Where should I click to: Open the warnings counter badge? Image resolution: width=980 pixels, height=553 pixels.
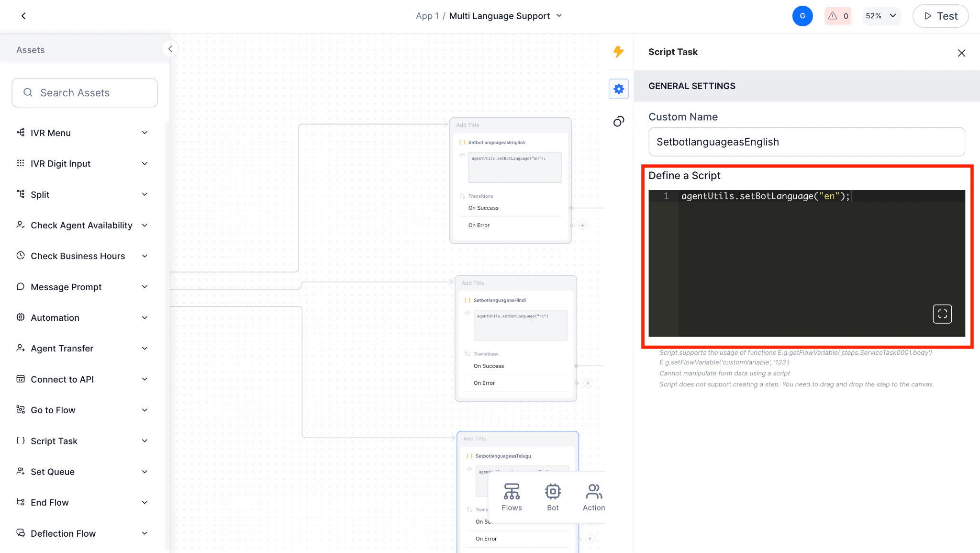click(x=838, y=16)
